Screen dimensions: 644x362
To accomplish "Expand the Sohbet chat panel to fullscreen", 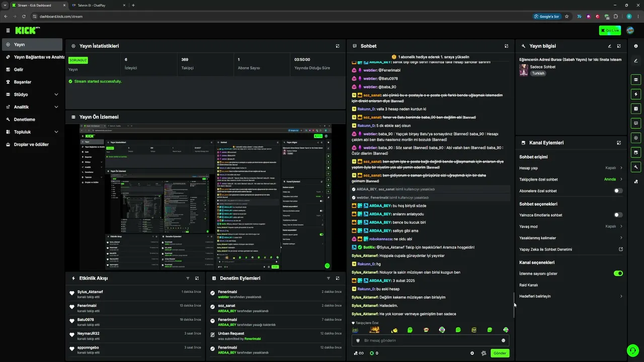I will 506,46.
